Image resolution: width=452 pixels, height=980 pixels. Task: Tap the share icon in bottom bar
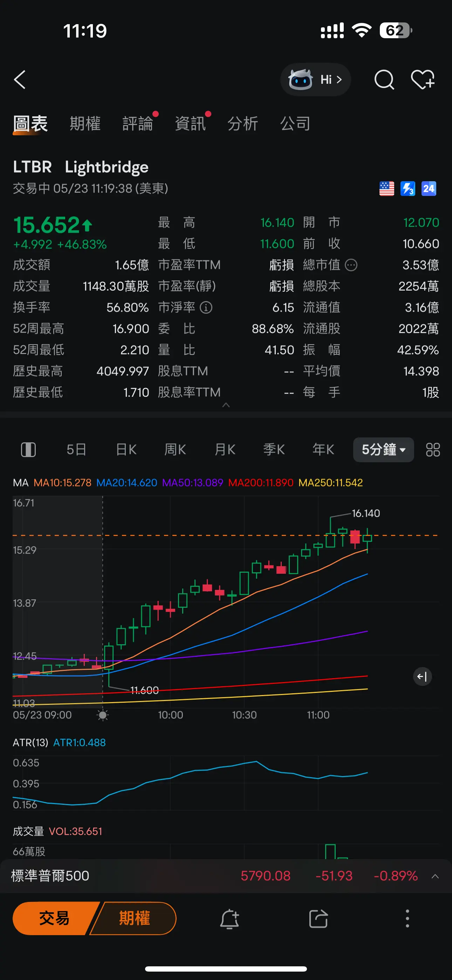(318, 919)
